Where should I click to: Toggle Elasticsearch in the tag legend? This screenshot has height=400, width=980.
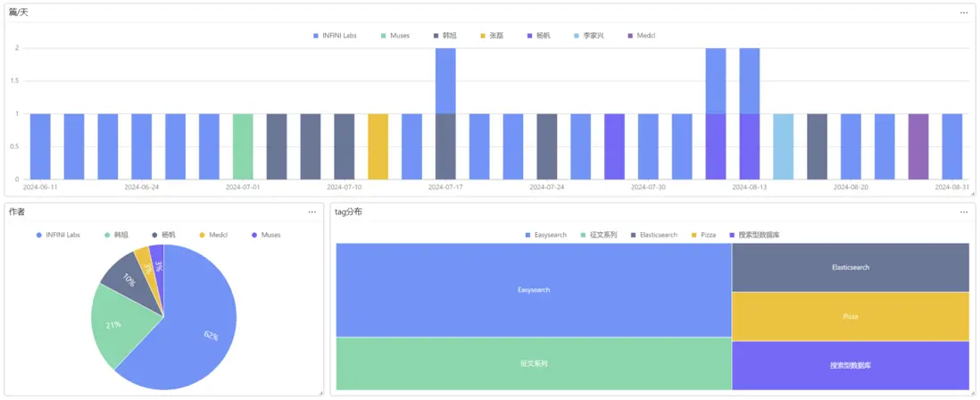[x=653, y=235]
